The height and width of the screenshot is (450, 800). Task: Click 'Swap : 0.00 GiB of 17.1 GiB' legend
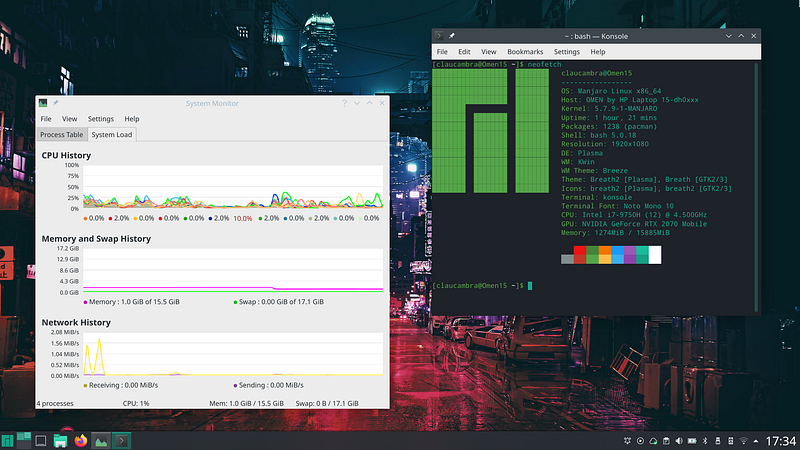[279, 302]
